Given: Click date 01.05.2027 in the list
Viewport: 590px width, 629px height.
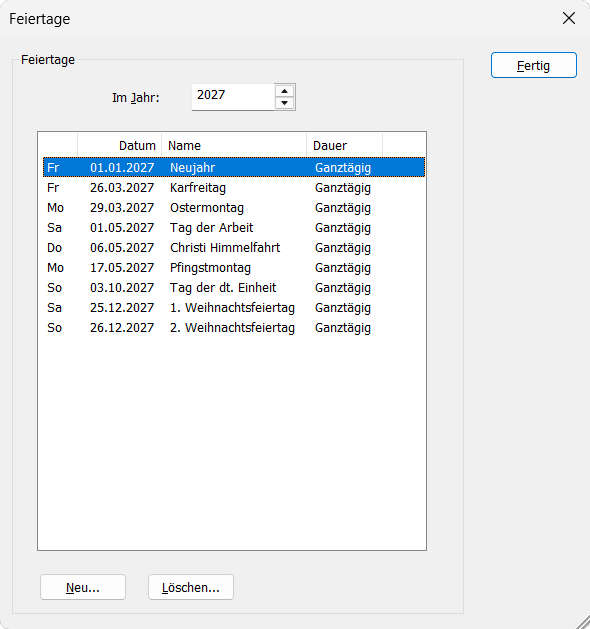Looking at the screenshot, I should [x=122, y=227].
